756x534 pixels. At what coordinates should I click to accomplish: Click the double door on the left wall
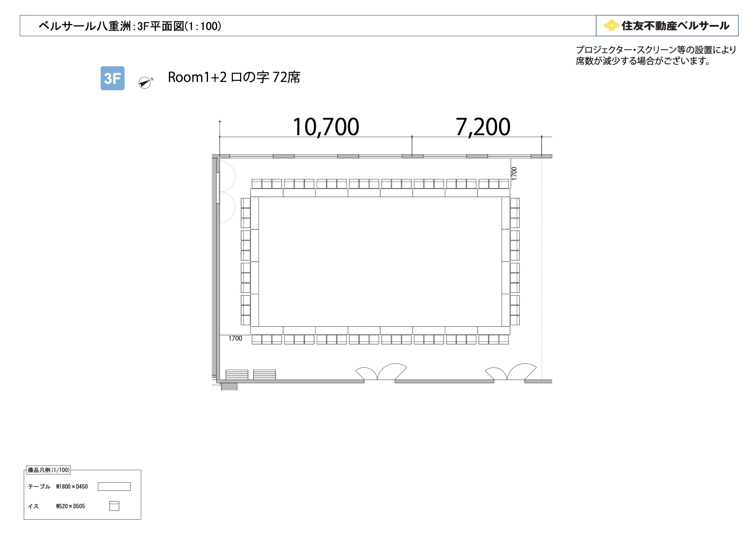(x=227, y=192)
